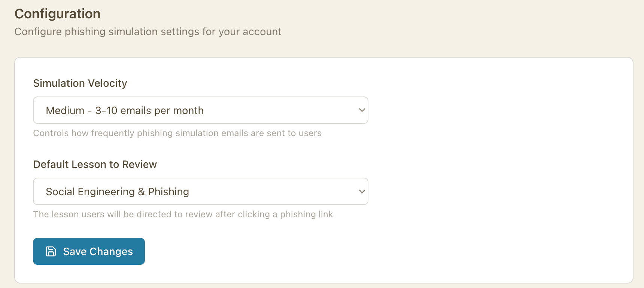Click the chevron arrow on Default Lesson select

362,192
